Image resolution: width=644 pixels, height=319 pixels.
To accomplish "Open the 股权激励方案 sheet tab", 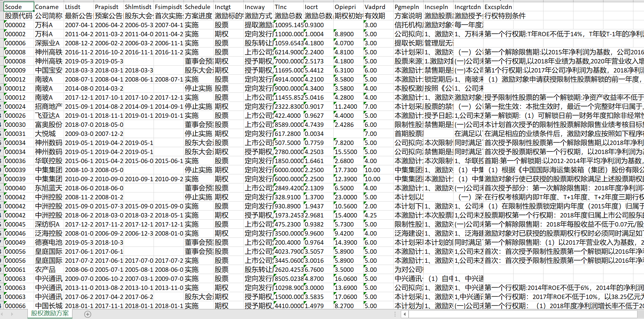I will pos(50,313).
